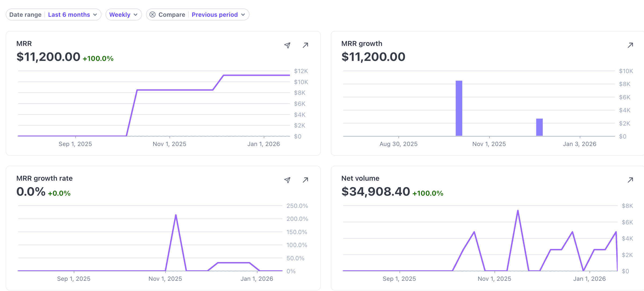Click the highest peak in Net volume chart

coord(518,211)
